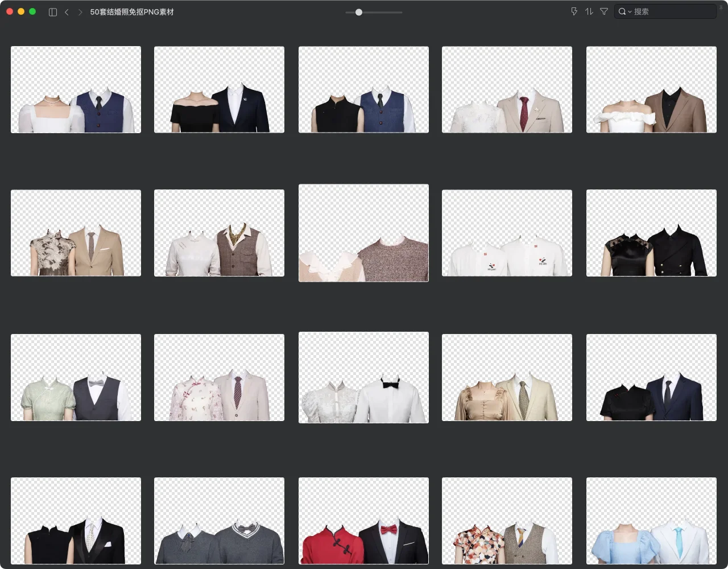Select thumbnail with navy vest and white square-neck top
The width and height of the screenshot is (728, 569).
[76, 89]
